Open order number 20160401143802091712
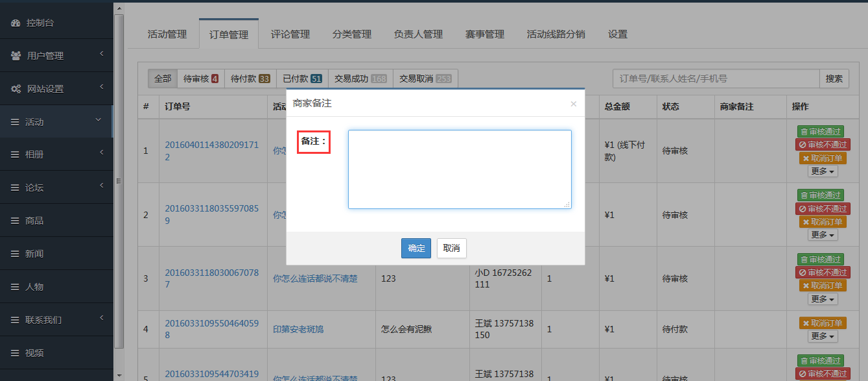The height and width of the screenshot is (381, 868). tap(212, 151)
